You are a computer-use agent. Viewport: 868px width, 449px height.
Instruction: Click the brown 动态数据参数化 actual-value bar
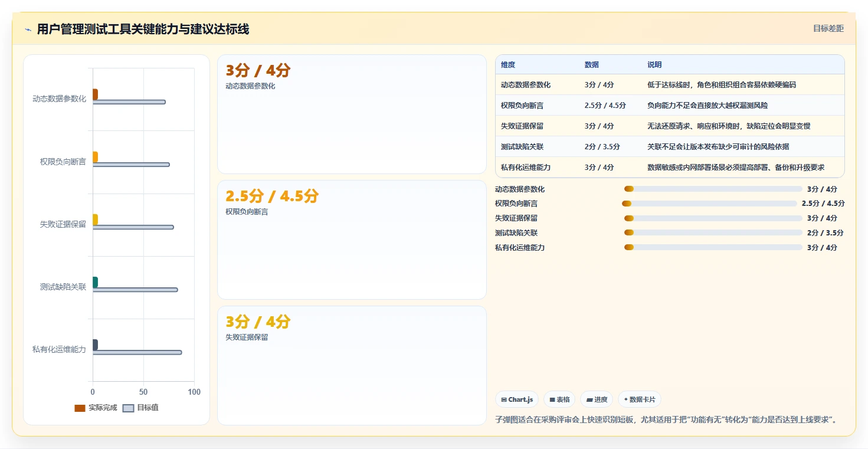tap(95, 94)
